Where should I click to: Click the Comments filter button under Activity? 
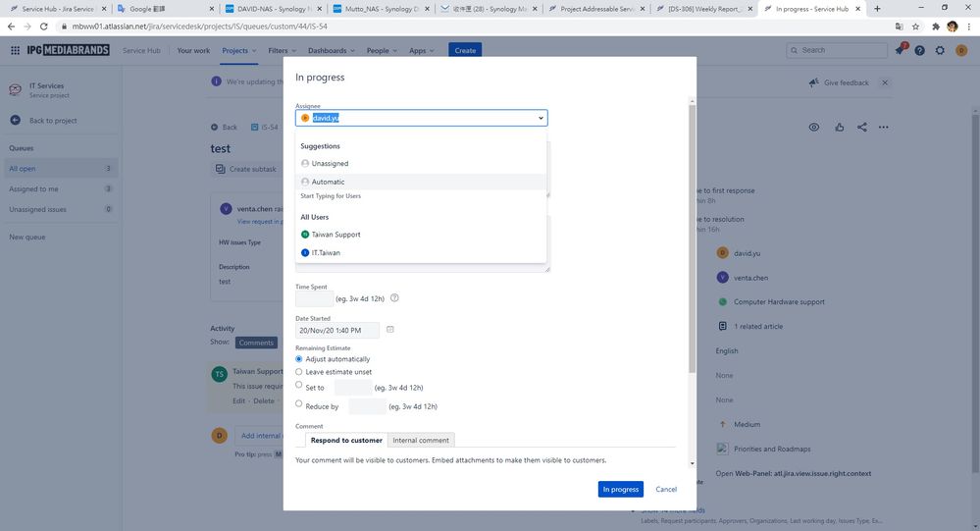(x=256, y=343)
